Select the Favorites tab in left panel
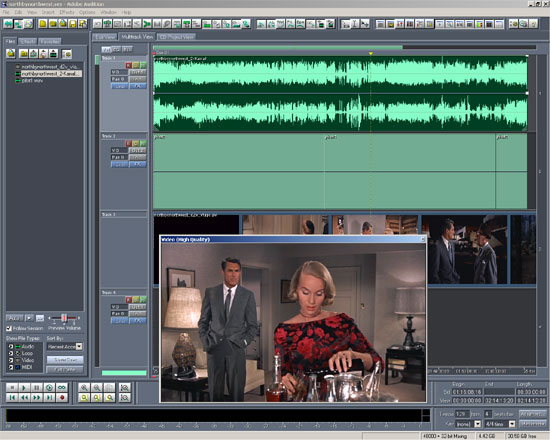Image resolution: width=550 pixels, height=440 pixels. [x=50, y=41]
